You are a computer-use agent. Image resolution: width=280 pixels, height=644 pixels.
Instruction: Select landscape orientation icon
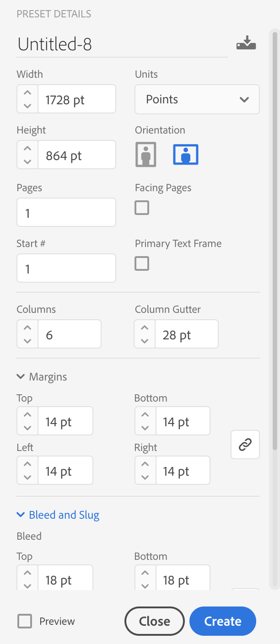(x=186, y=154)
